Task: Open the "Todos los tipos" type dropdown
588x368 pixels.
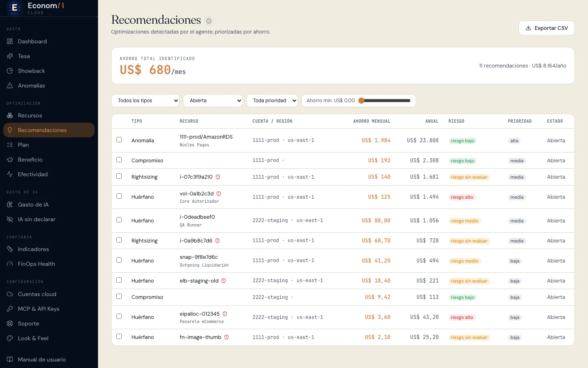Action: tap(145, 101)
